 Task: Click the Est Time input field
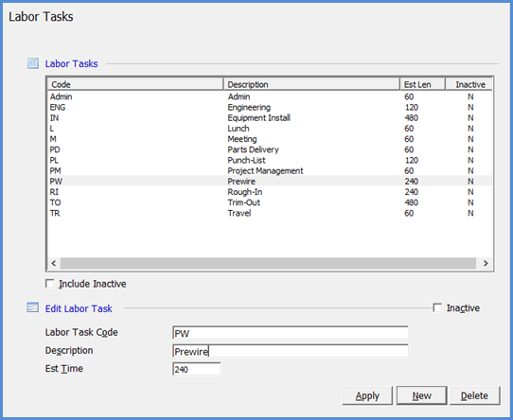click(196, 369)
